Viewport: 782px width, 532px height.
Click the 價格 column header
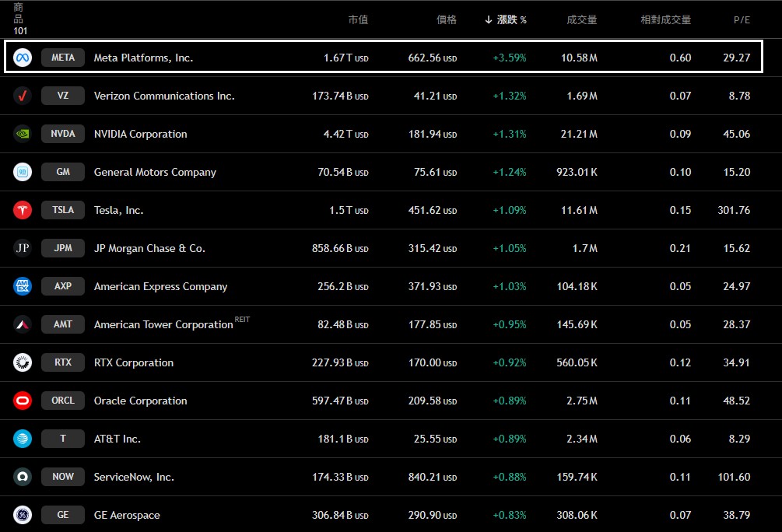[447, 19]
